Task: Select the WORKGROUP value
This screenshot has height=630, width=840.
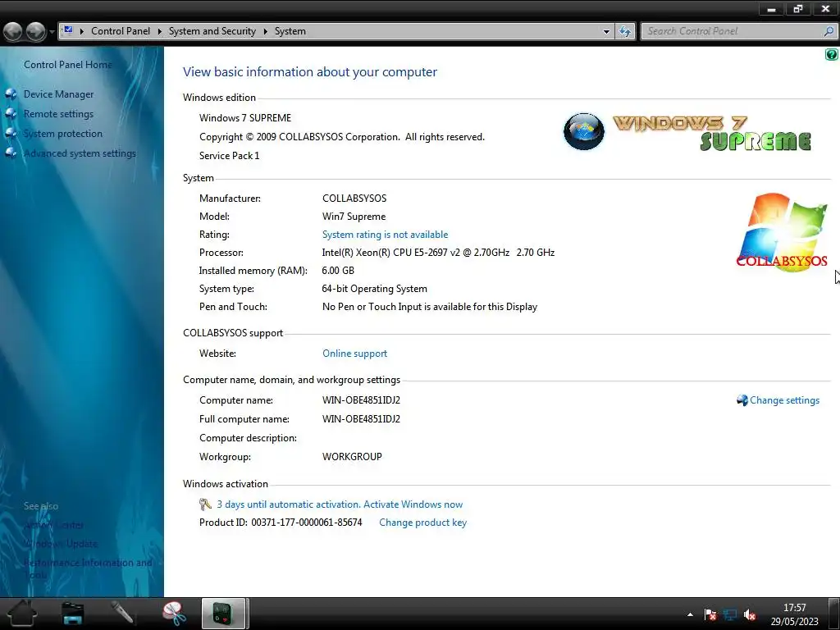Action: (x=352, y=457)
